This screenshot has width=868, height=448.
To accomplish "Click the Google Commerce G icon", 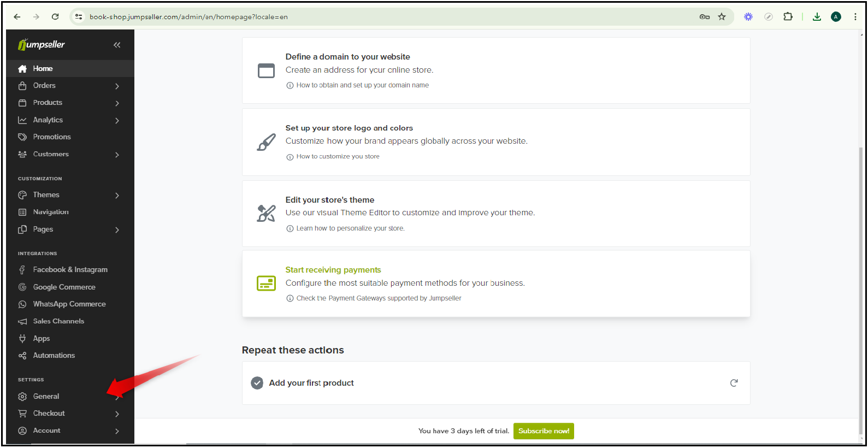I will (x=22, y=287).
